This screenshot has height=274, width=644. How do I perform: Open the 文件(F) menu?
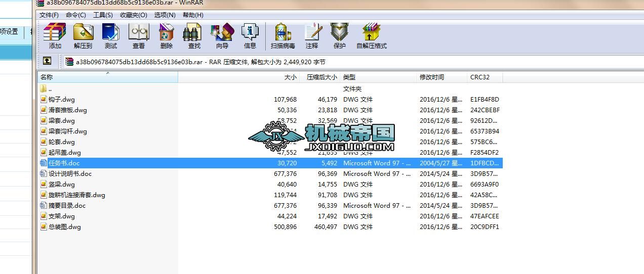pos(49,15)
